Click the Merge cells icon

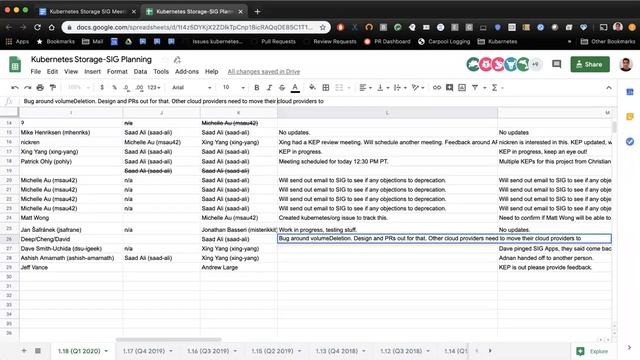[339, 87]
